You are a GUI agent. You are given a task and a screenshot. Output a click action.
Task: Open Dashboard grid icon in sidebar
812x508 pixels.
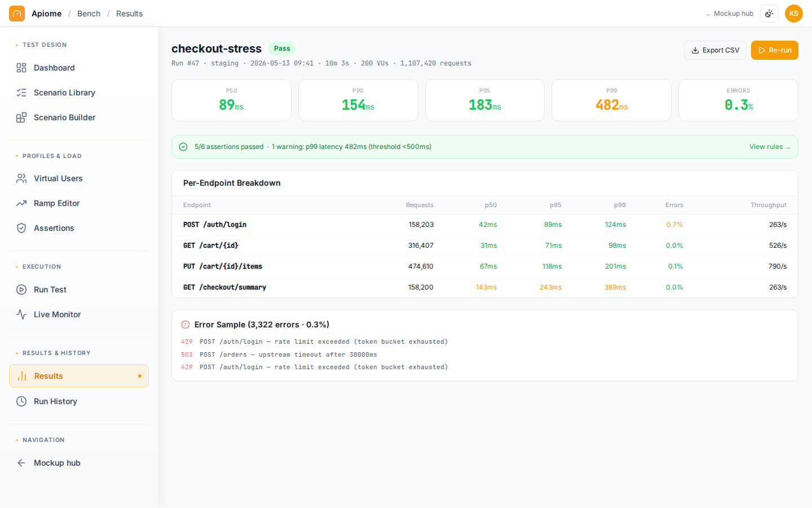(21, 68)
